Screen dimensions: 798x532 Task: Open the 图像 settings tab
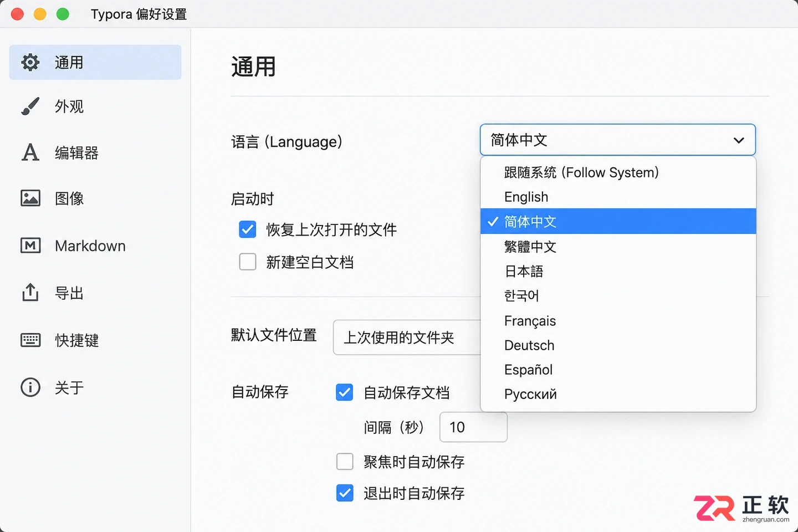tap(95, 198)
